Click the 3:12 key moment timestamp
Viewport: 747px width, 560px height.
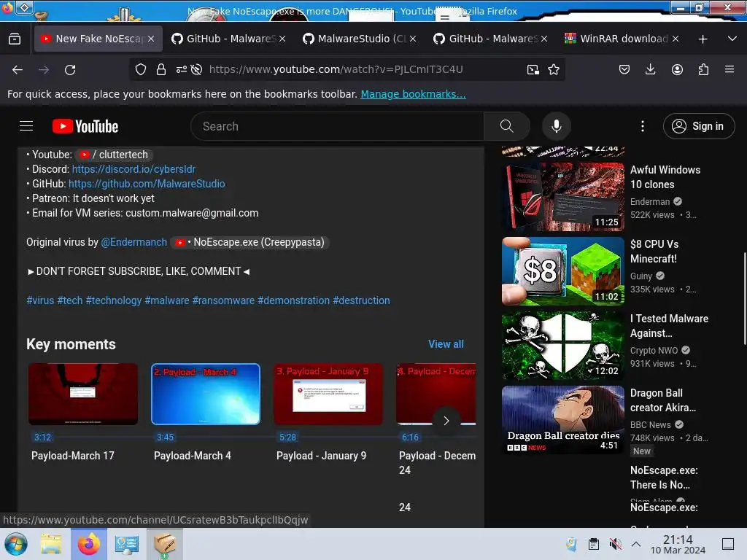tap(42, 437)
